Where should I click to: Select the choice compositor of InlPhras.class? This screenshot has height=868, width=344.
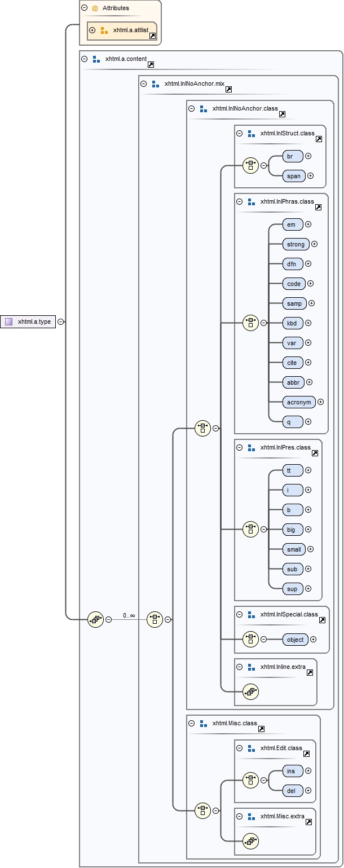(250, 323)
